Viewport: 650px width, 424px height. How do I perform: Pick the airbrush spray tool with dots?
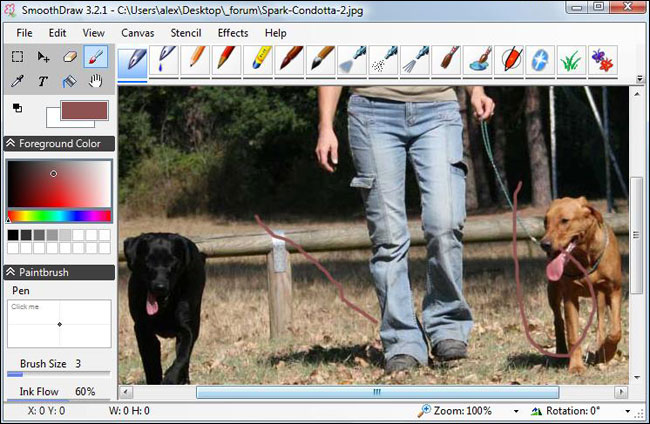[x=382, y=60]
